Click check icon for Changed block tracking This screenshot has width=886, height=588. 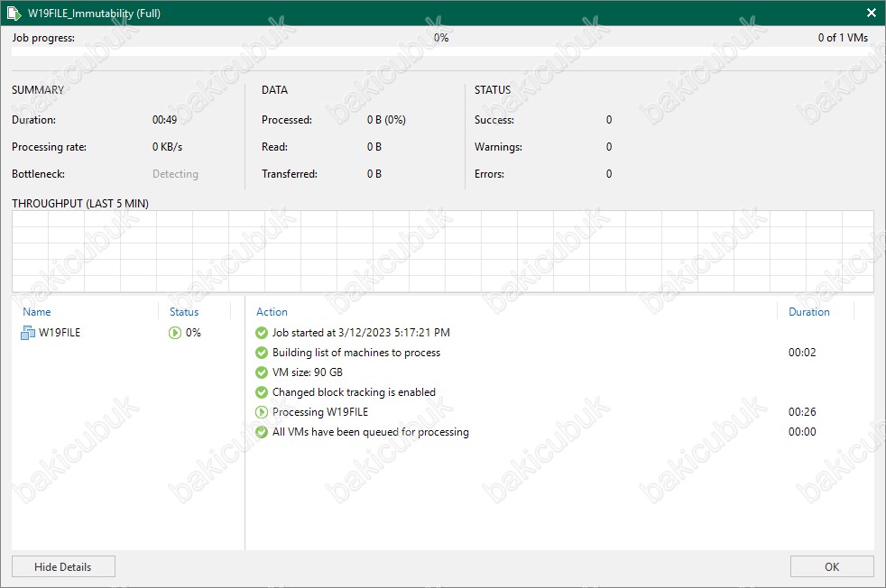click(x=262, y=392)
